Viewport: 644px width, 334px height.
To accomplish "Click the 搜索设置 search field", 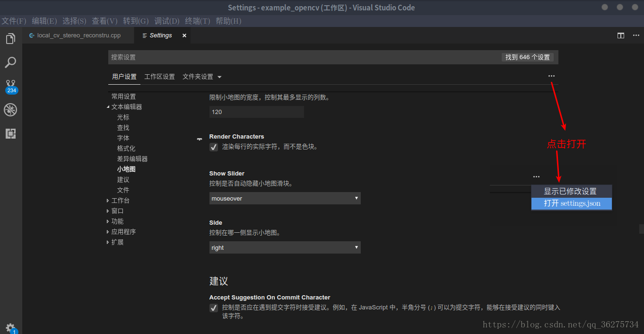I will (333, 57).
